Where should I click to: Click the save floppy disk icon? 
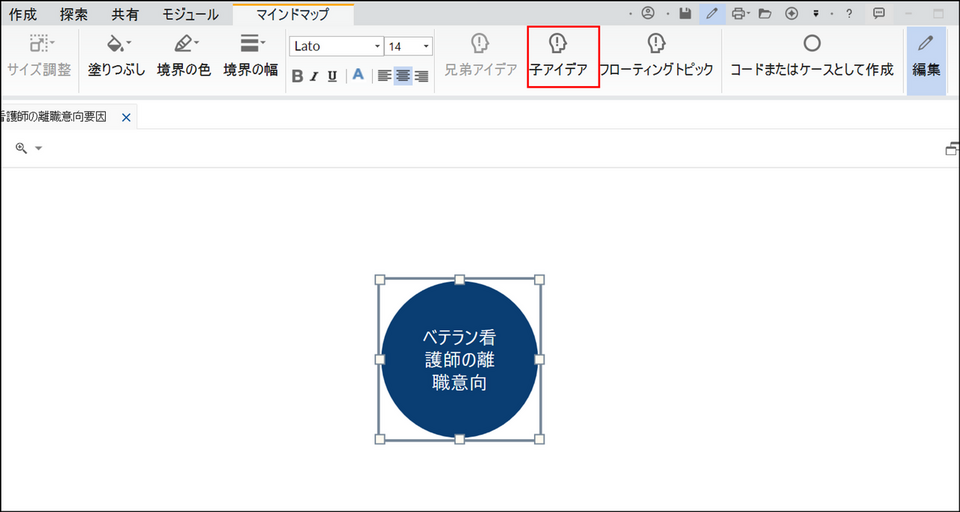(x=685, y=14)
